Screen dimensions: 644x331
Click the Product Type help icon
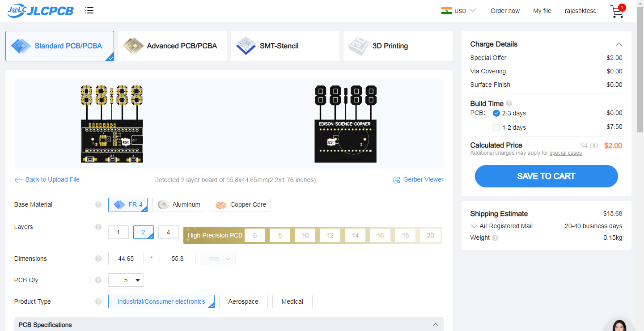pyautogui.click(x=98, y=301)
